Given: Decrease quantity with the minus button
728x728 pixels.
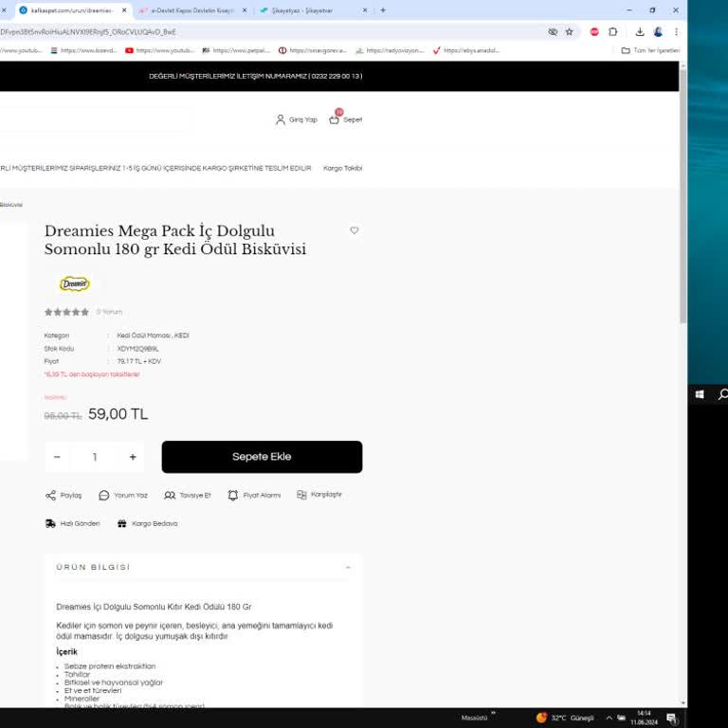Looking at the screenshot, I should (x=57, y=457).
